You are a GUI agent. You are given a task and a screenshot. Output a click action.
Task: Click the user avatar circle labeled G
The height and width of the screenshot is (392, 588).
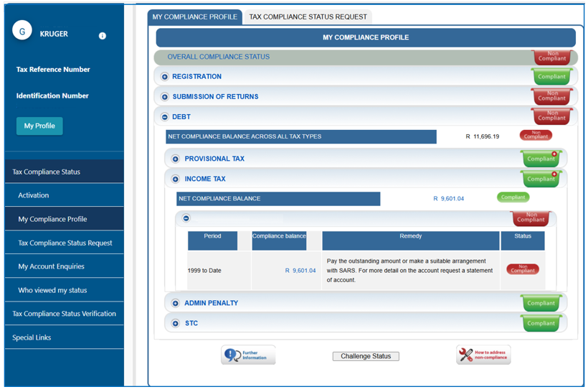coord(23,32)
